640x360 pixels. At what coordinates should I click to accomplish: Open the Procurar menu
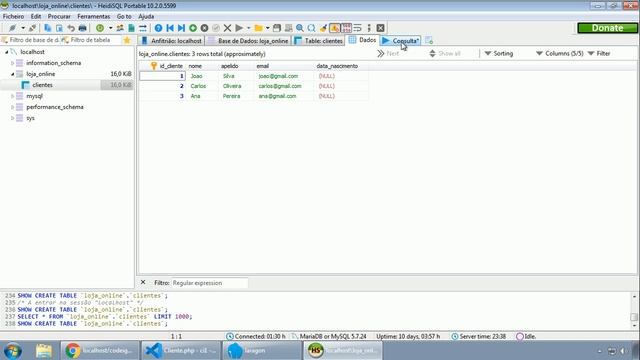[x=59, y=16]
